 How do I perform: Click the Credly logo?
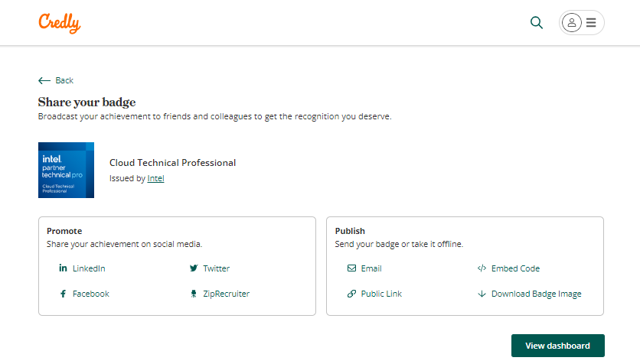pos(59,23)
